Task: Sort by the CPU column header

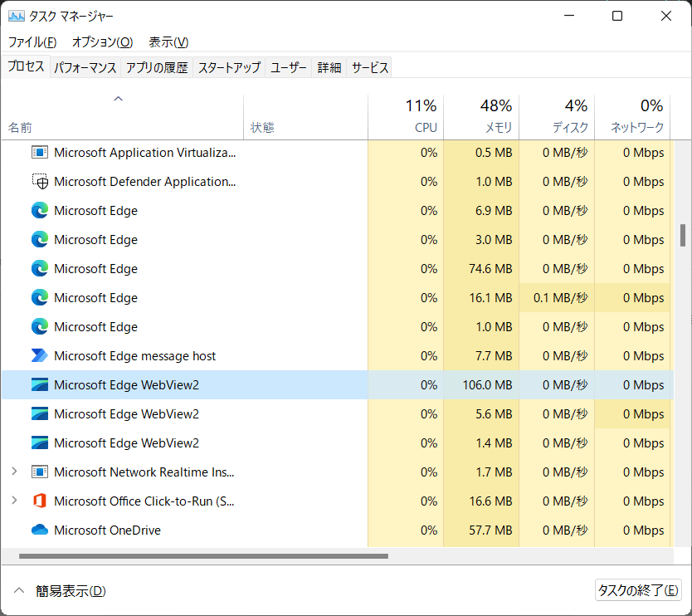Action: pyautogui.click(x=406, y=117)
